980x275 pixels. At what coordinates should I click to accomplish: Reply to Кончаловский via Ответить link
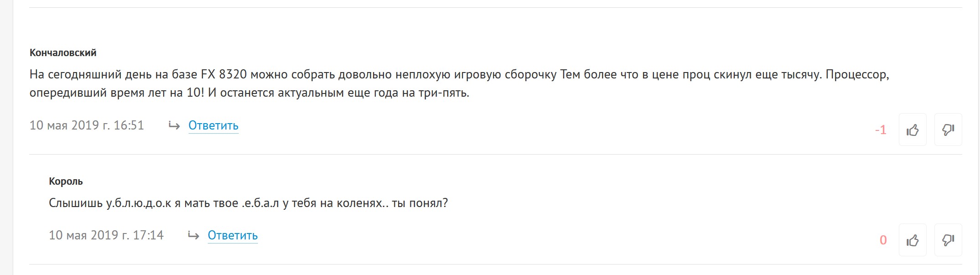click(213, 125)
